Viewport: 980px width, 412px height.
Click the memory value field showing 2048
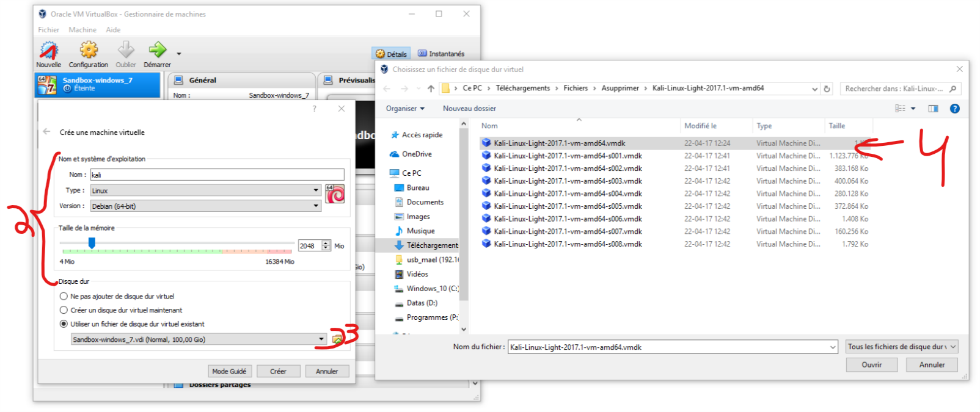pos(310,246)
